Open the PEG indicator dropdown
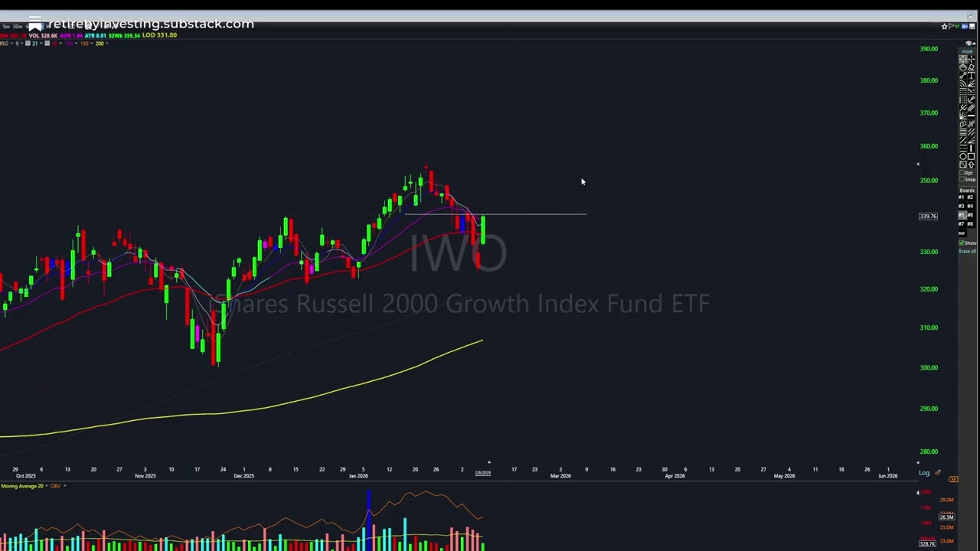Viewport: 980px width, 551px height. [x=11, y=44]
